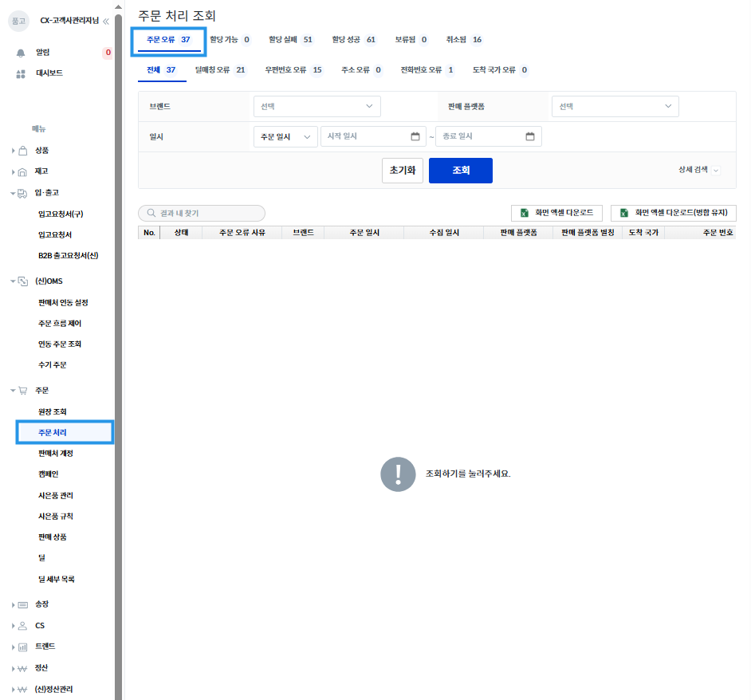Open the 판매 플랫폼 선택 dropdown
This screenshot has height=700, width=751.
(x=615, y=106)
